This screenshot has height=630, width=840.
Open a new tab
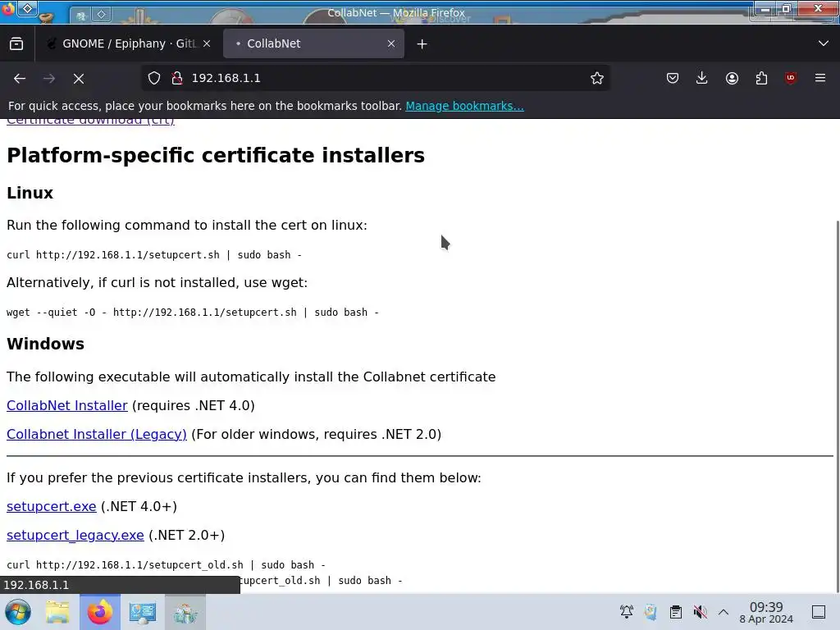[x=422, y=44]
